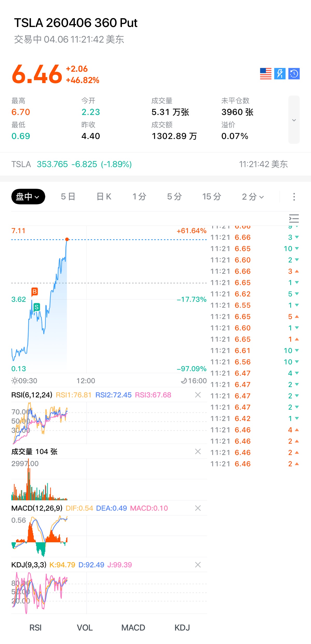Open the 盘中 session dropdown

tap(28, 197)
